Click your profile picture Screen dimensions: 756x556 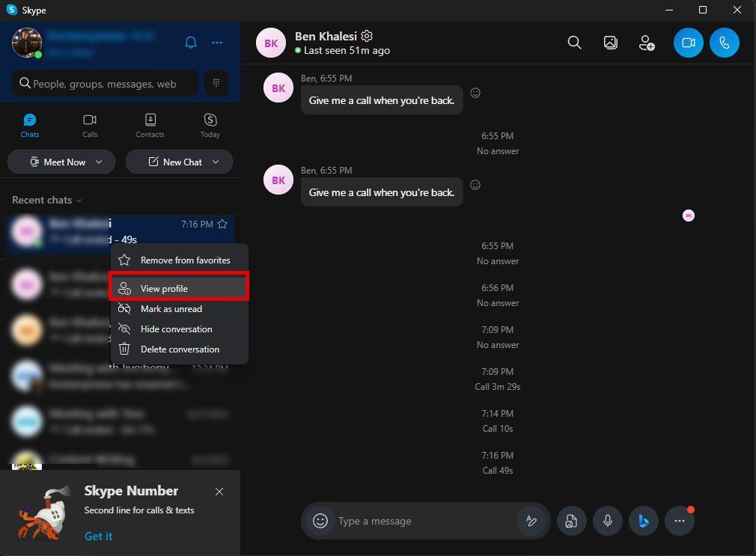point(26,43)
